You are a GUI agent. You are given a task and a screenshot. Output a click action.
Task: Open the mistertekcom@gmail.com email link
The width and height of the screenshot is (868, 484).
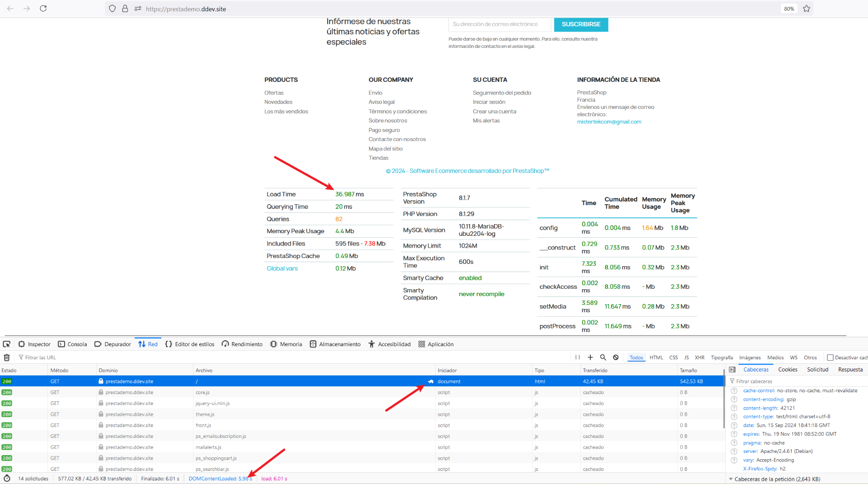(609, 122)
